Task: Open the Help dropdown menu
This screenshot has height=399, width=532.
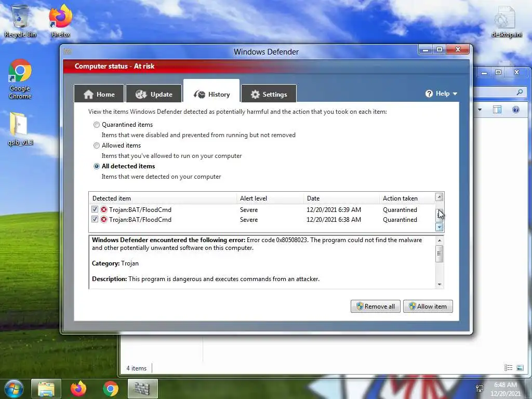Action: point(441,94)
